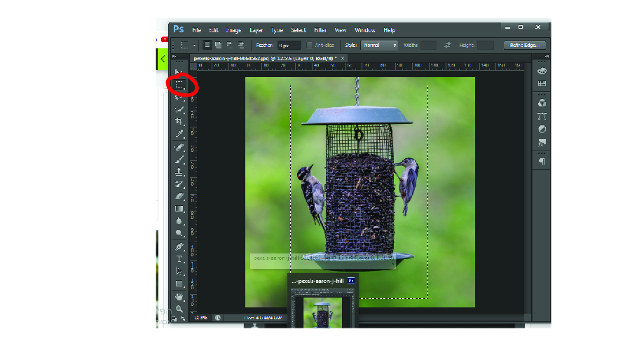Viewport: 644px width, 362px height.
Task: Activate the Hand tool
Action: tap(179, 297)
